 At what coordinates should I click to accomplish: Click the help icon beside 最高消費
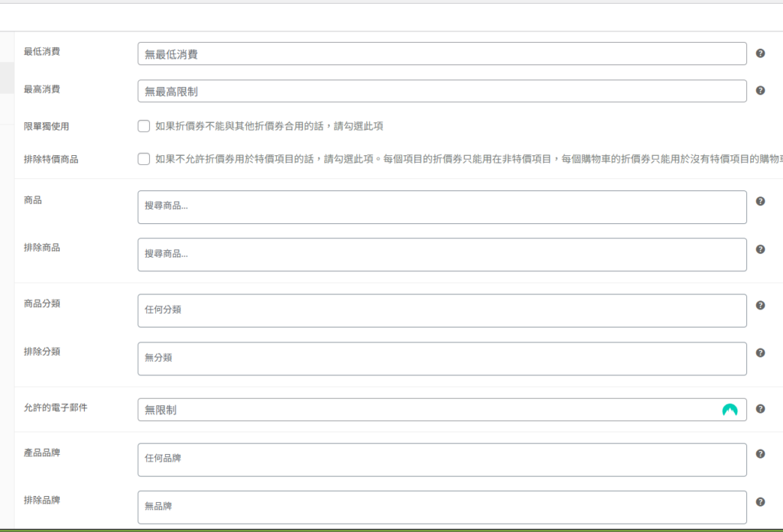(760, 90)
